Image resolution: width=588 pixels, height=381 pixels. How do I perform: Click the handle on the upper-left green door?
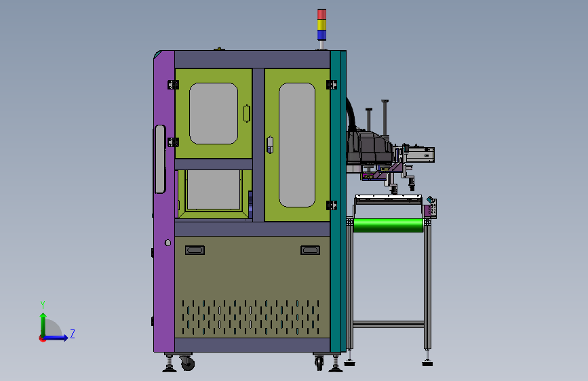click(x=246, y=113)
